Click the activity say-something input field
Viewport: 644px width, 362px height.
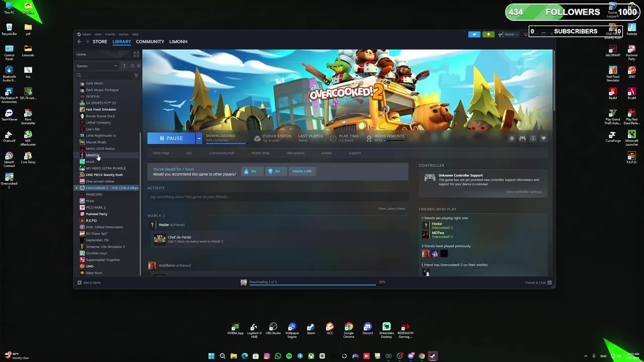point(277,197)
